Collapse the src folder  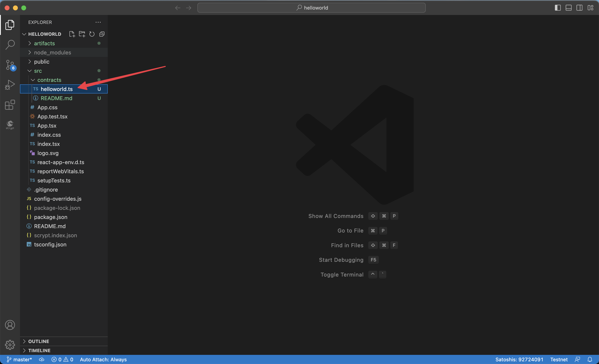38,71
